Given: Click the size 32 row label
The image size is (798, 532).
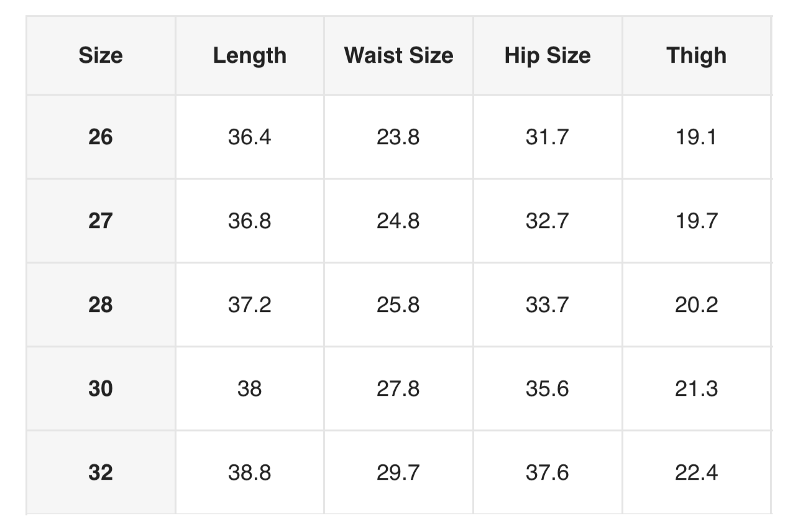Looking at the screenshot, I should coord(101,472).
